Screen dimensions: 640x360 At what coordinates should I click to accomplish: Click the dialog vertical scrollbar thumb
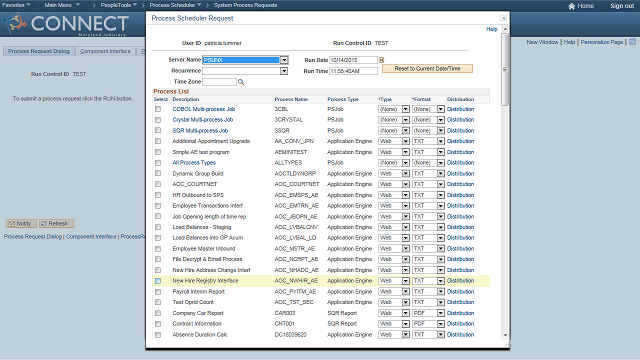coord(505,69)
